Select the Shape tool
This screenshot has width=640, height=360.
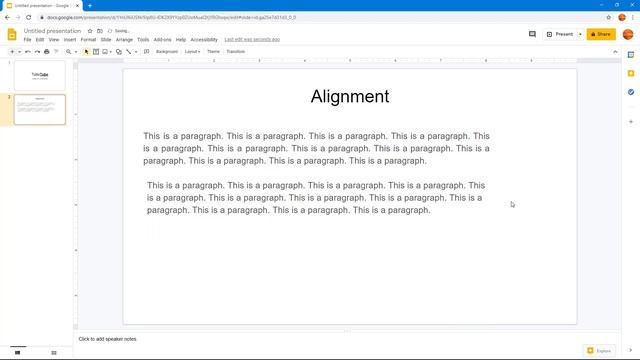tap(119, 52)
